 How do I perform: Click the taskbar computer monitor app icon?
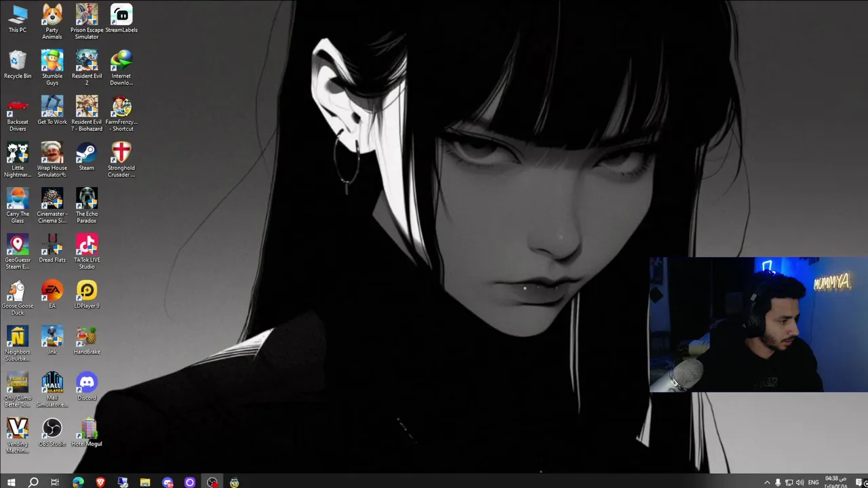click(123, 483)
